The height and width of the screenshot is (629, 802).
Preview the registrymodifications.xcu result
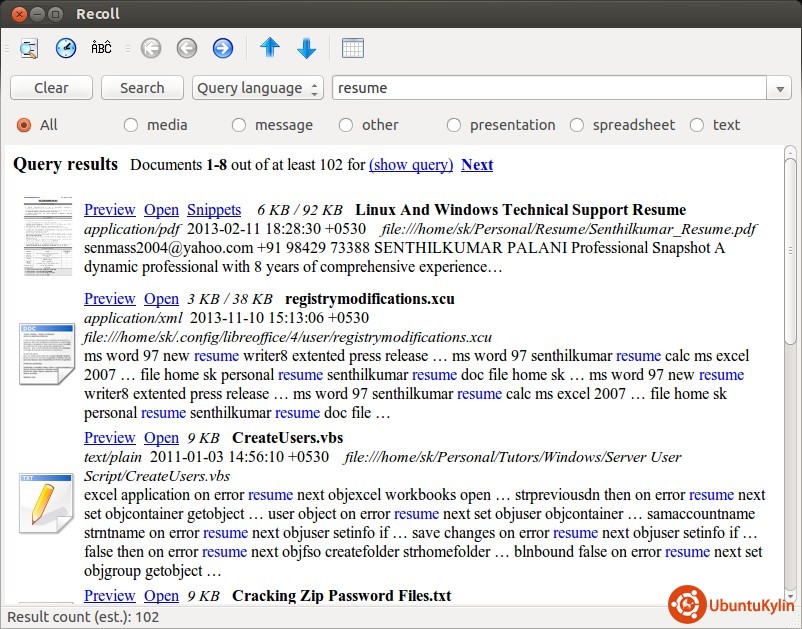(109, 299)
